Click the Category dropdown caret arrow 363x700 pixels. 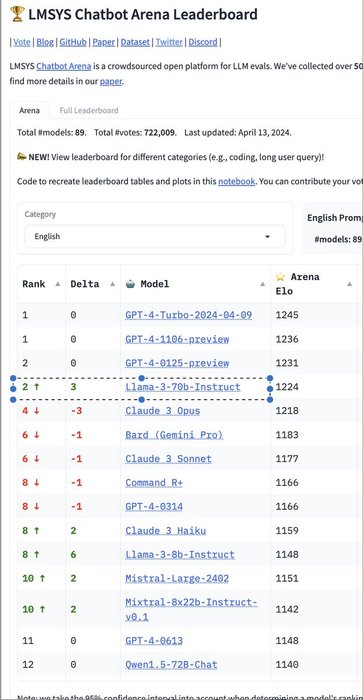click(267, 237)
